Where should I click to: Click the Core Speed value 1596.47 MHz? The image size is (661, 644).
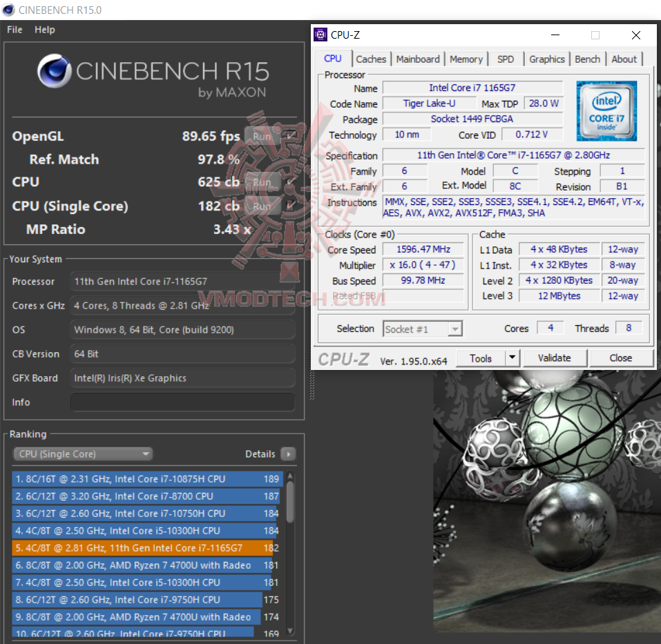click(x=423, y=249)
